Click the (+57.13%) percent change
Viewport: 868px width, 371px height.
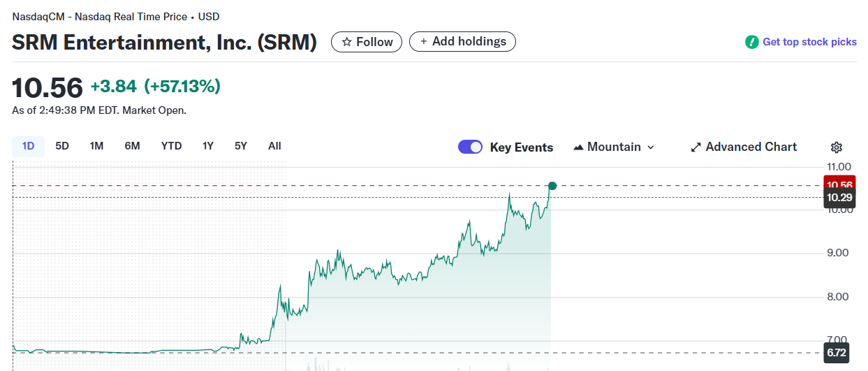pos(182,86)
